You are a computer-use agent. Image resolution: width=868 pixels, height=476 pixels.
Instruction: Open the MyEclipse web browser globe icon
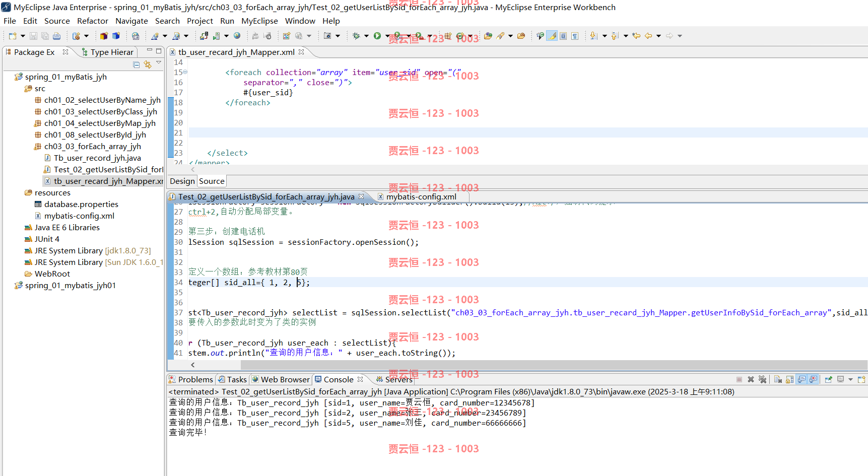[237, 36]
